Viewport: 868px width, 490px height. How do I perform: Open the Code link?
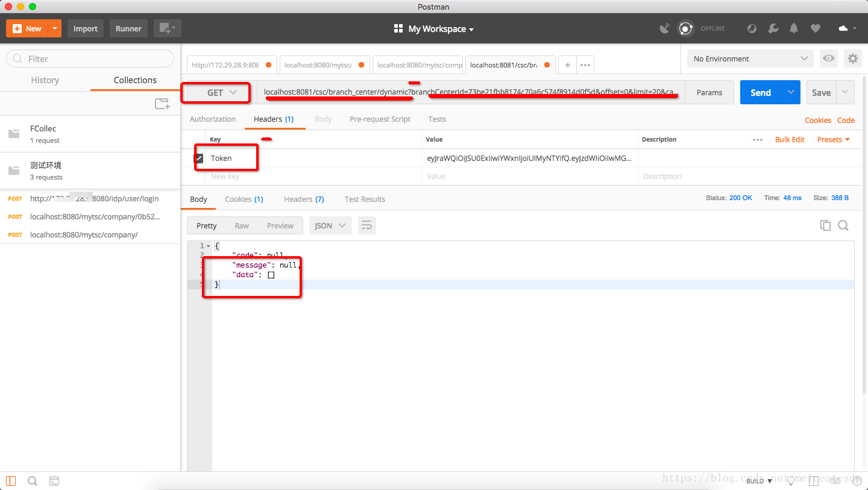[846, 120]
